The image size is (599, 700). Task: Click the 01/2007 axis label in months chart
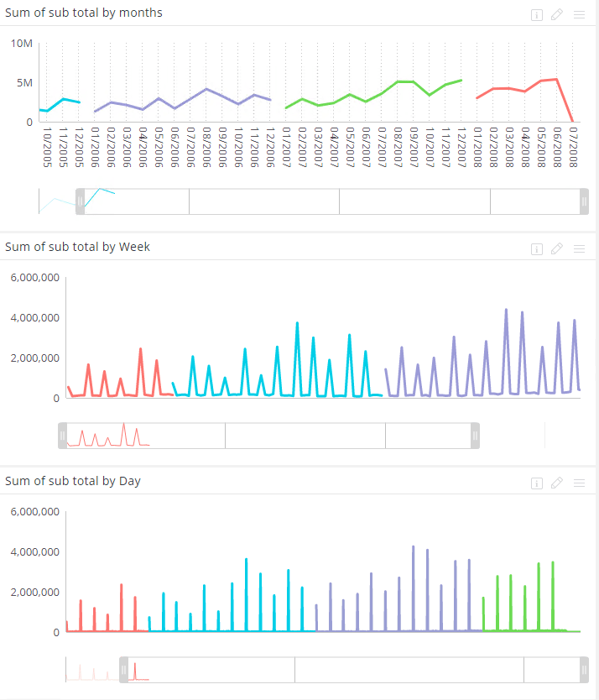pos(286,148)
